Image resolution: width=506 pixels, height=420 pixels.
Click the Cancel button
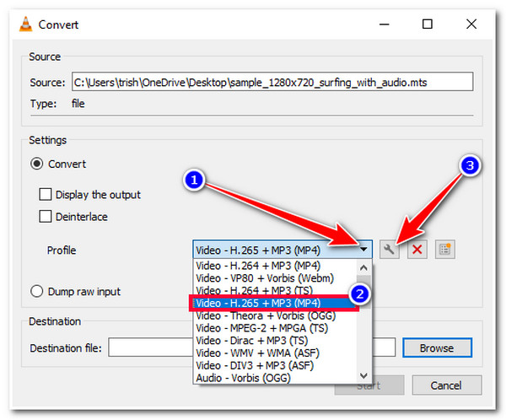(447, 385)
